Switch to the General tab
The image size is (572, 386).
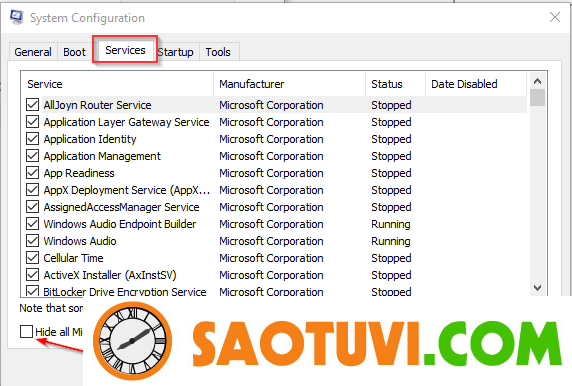click(33, 52)
